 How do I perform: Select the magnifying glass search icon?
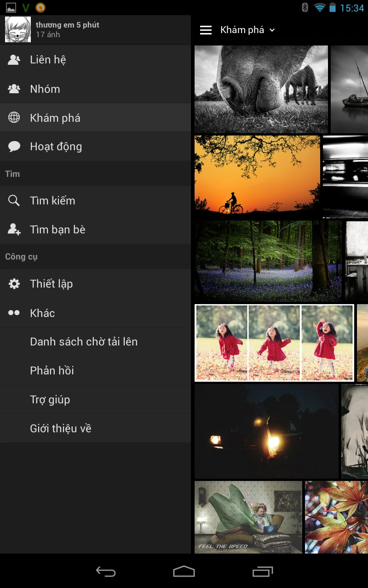[14, 200]
